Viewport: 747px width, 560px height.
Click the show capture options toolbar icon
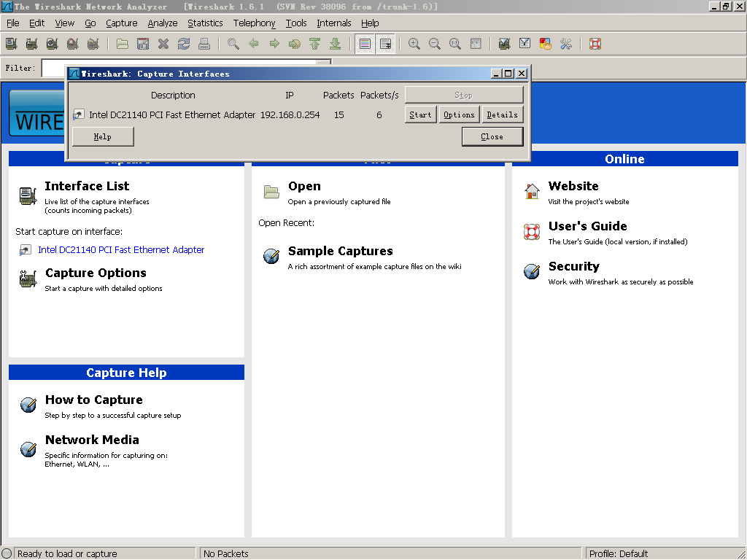pyautogui.click(x=32, y=44)
